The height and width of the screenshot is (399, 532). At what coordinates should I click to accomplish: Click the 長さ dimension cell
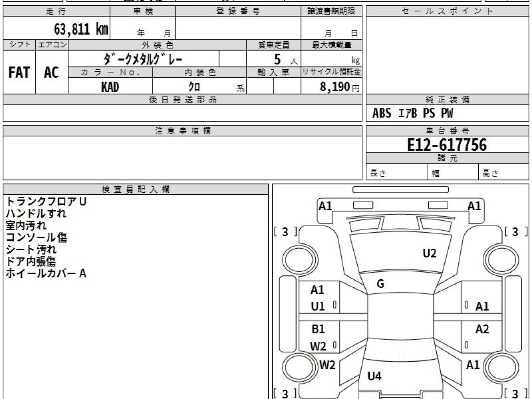click(397, 172)
